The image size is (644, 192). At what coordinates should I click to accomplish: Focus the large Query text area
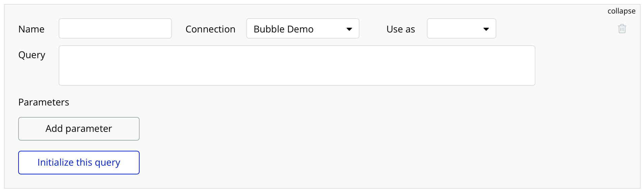[x=297, y=66]
